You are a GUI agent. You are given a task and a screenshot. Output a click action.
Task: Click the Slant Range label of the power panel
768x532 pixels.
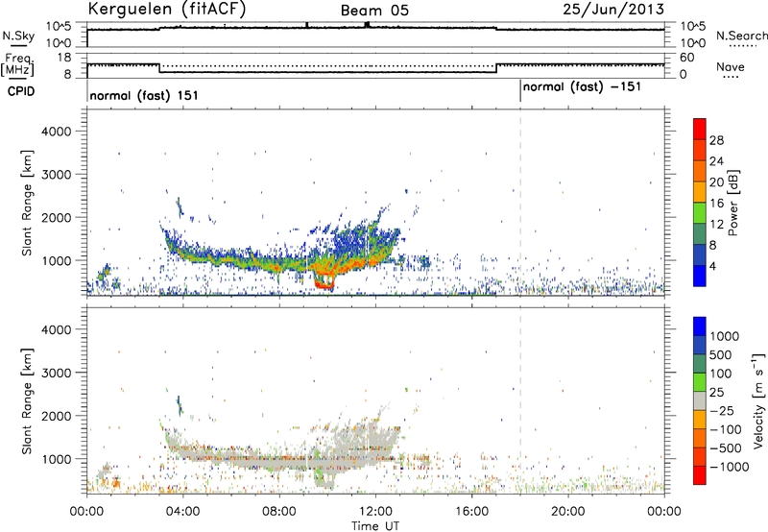tap(27, 203)
